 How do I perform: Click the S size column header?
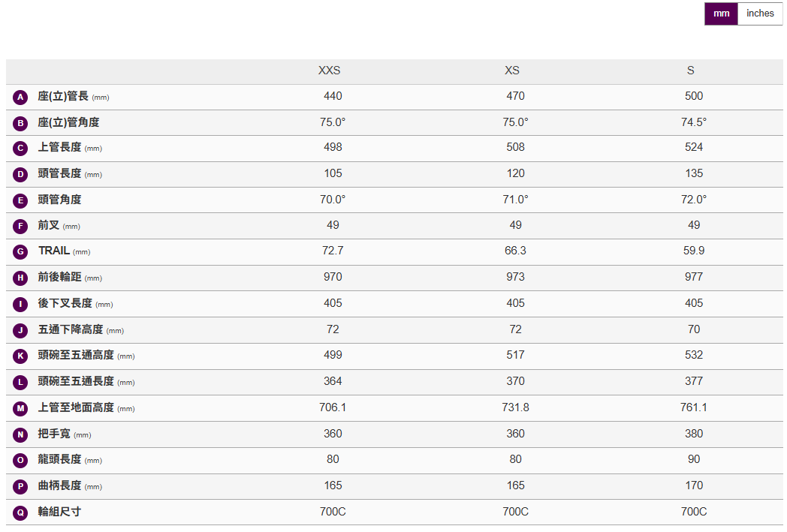coord(690,71)
